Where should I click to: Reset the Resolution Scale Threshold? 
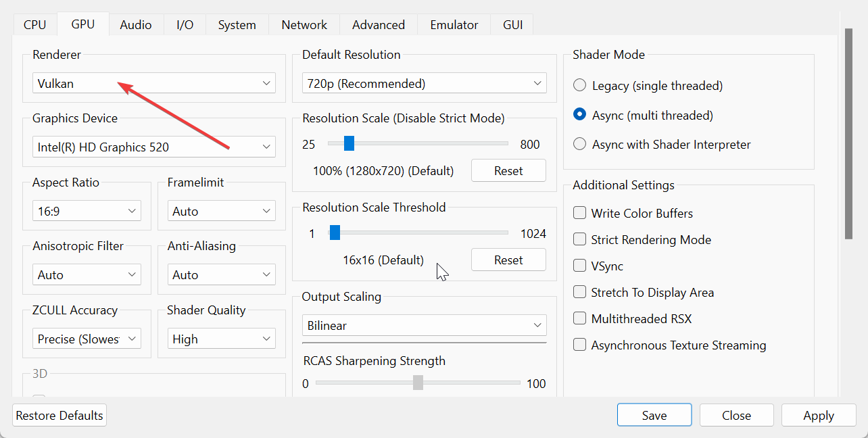point(508,260)
